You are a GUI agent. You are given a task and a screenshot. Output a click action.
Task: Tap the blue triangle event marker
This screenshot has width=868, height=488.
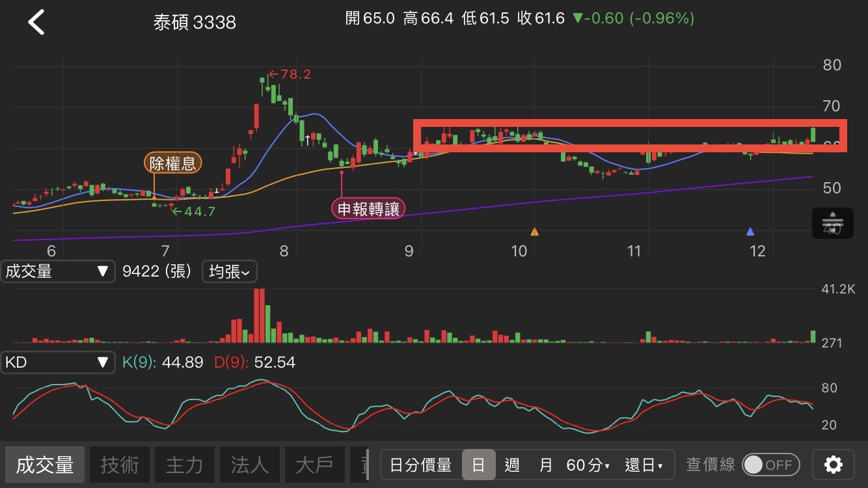coord(750,231)
